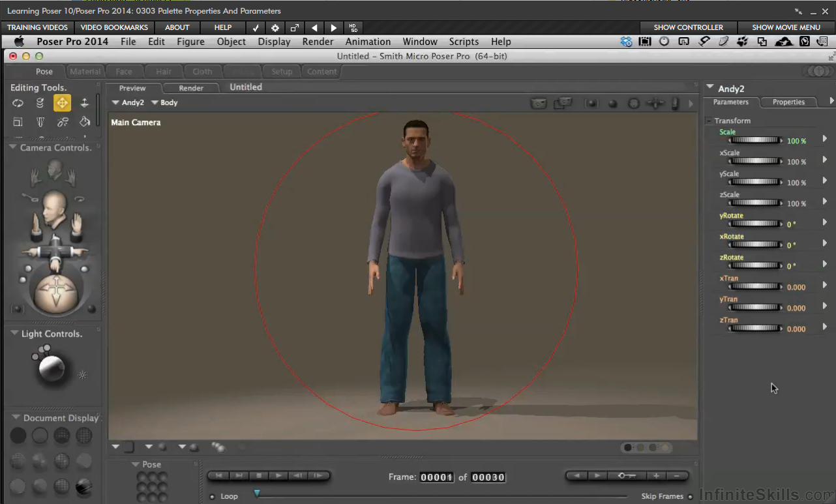Select the Twist editing tool

point(40,103)
